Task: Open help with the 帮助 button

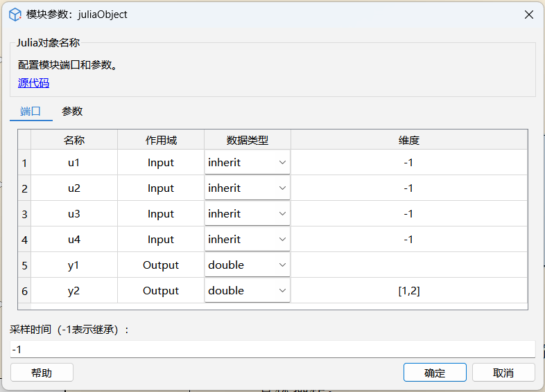Action: click(x=42, y=373)
